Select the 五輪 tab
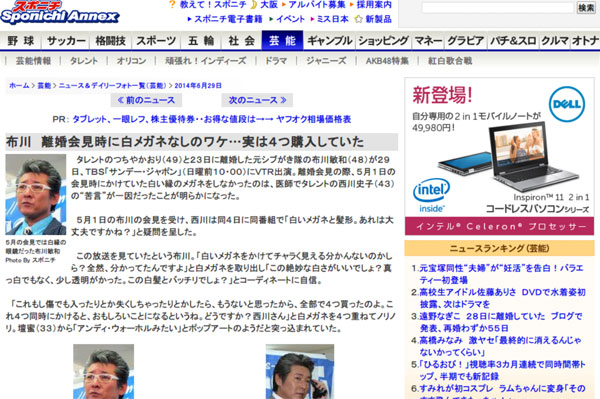600x399 pixels. [x=201, y=41]
